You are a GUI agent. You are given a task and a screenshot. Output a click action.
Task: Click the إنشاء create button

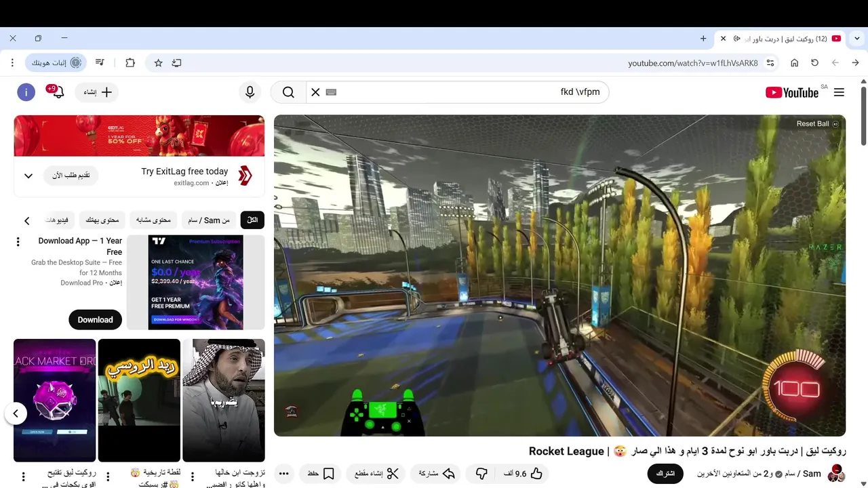97,92
